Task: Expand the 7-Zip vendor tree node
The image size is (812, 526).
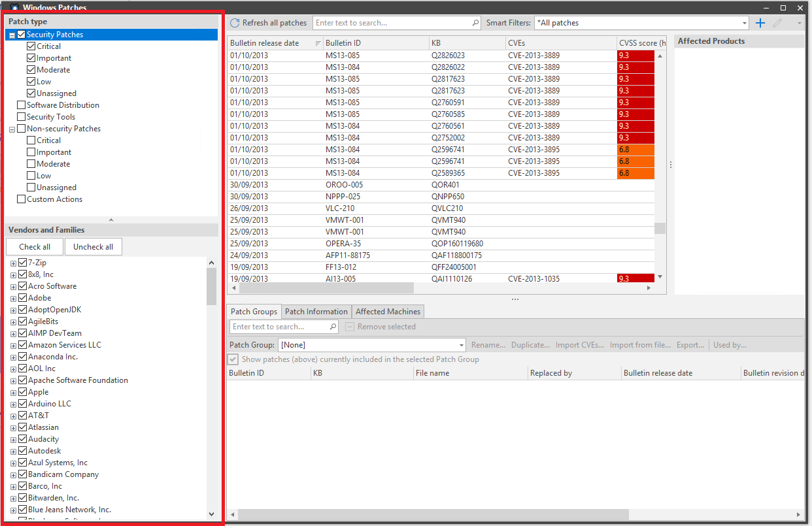Action: 13,263
